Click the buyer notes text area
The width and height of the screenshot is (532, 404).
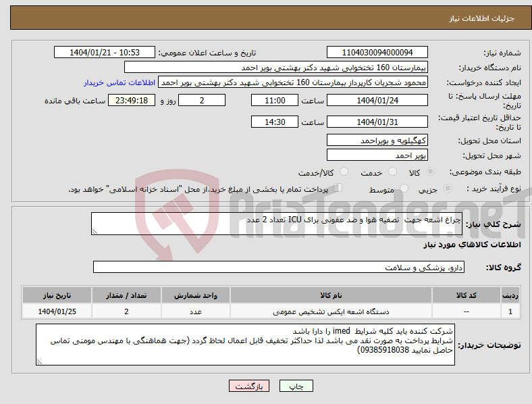pyautogui.click(x=245, y=345)
